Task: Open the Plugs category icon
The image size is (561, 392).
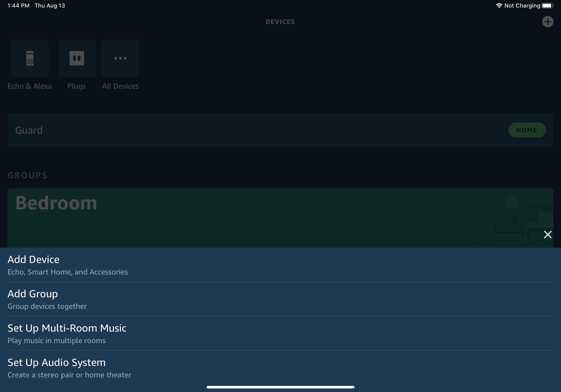Action: click(x=77, y=58)
